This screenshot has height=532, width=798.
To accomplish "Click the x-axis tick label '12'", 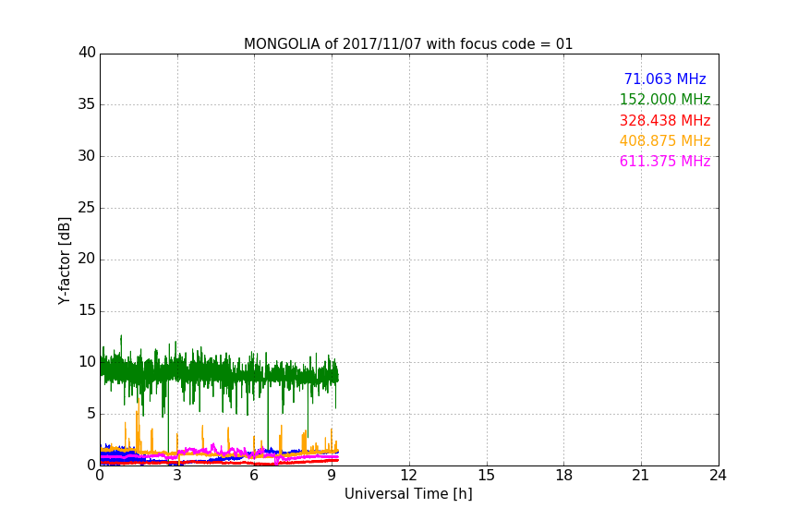I will pos(408,476).
